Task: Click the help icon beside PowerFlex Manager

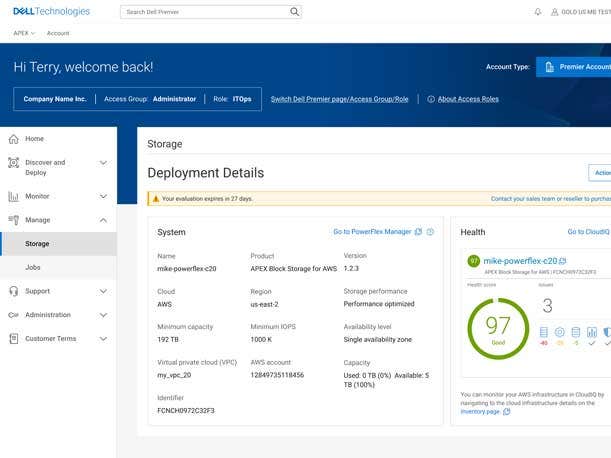Action: point(430,232)
